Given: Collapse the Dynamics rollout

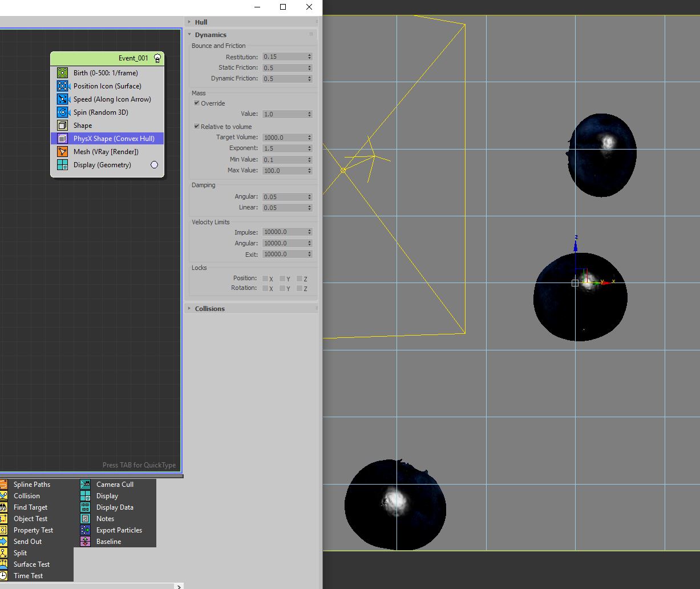Looking at the screenshot, I should click(x=211, y=35).
